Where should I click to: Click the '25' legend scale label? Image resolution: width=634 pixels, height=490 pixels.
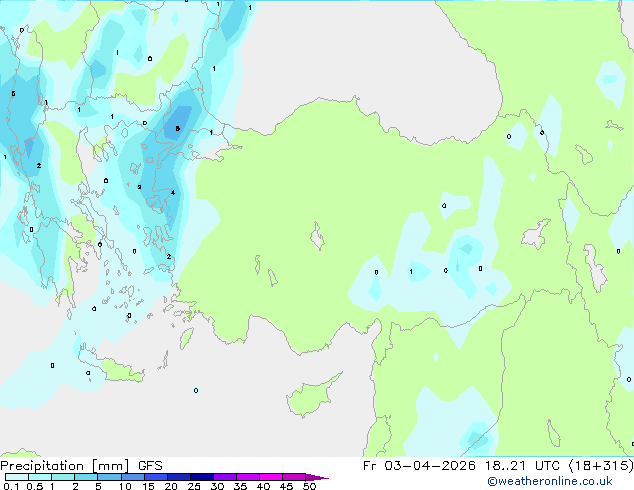coord(194,486)
